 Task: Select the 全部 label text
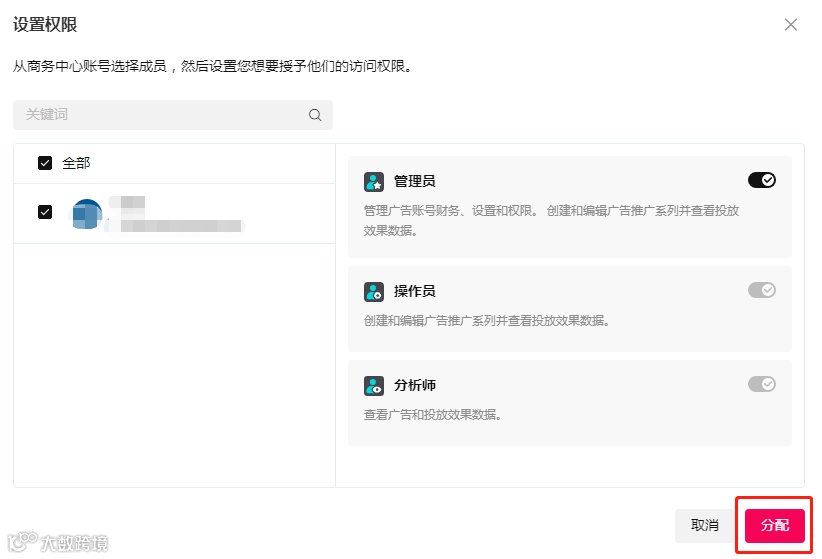tap(76, 163)
